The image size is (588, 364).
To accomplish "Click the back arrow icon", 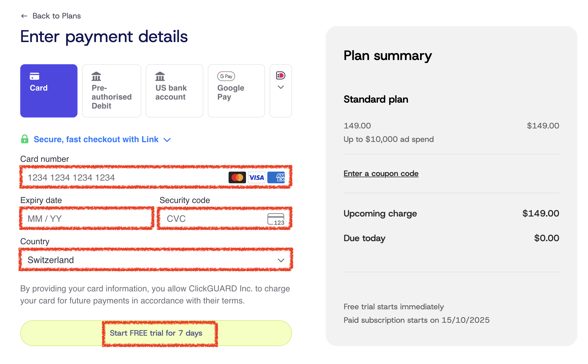I will coord(24,16).
